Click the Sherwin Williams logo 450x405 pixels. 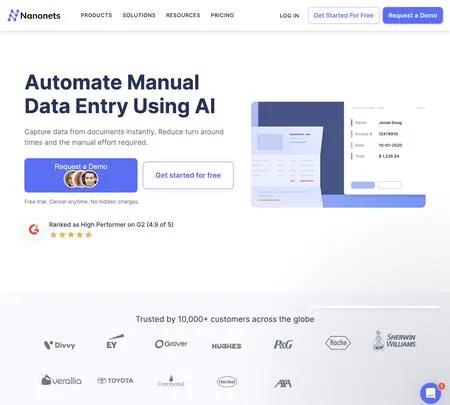[394, 341]
